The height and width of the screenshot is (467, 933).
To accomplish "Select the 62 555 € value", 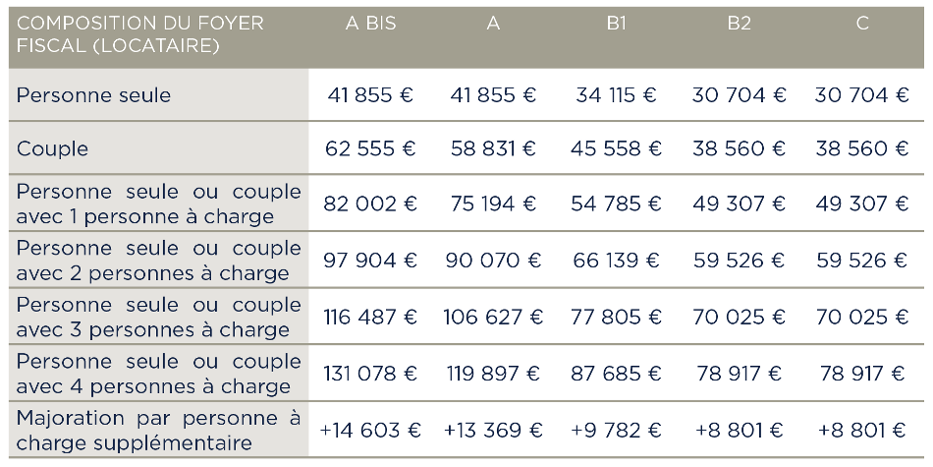I will pos(370,149).
